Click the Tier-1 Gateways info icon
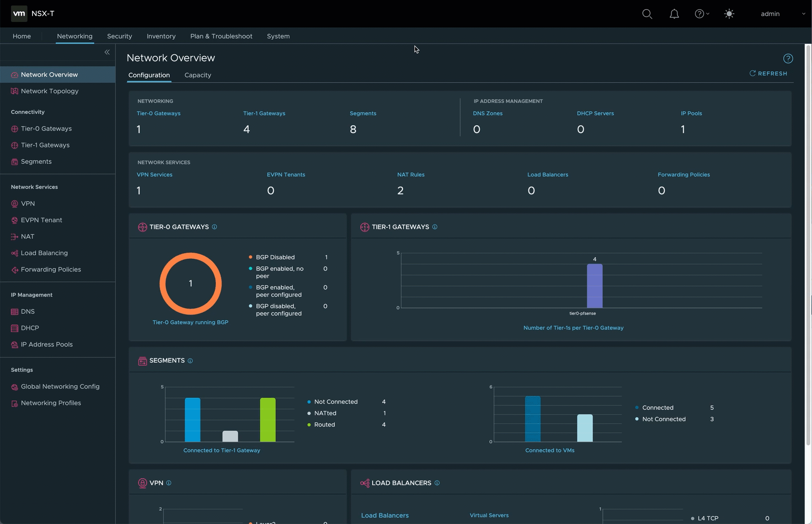Screen dimensions: 812x524 click(435, 227)
